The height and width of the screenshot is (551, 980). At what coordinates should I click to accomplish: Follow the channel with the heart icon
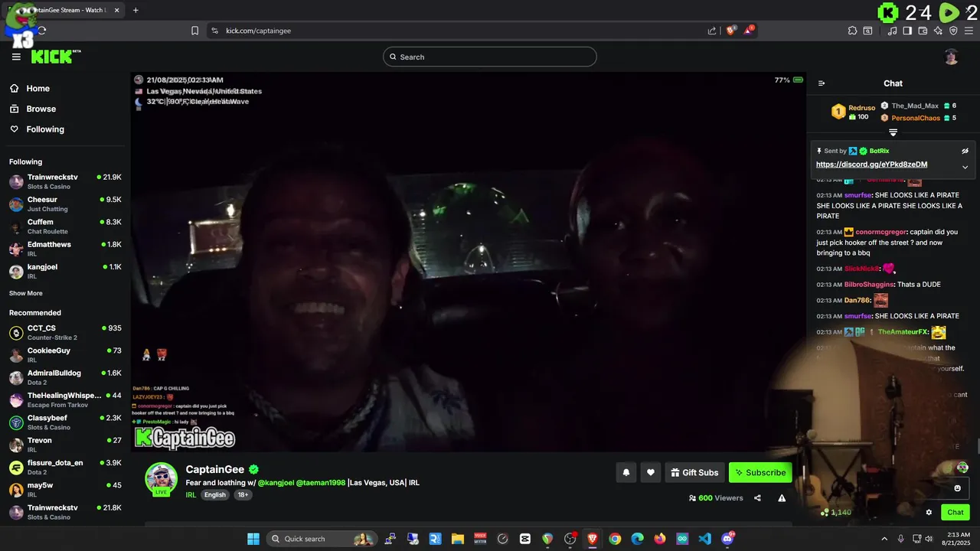[650, 473]
